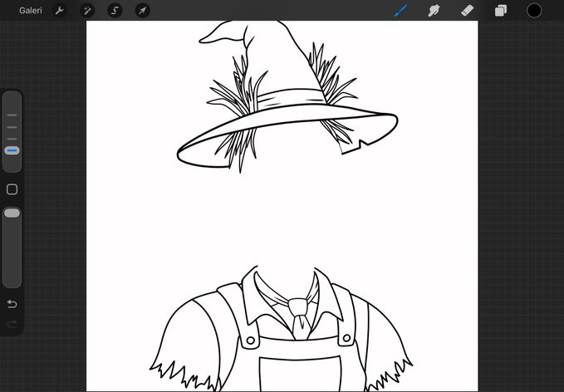Open the Adjustments magic wand menu

pos(87,11)
